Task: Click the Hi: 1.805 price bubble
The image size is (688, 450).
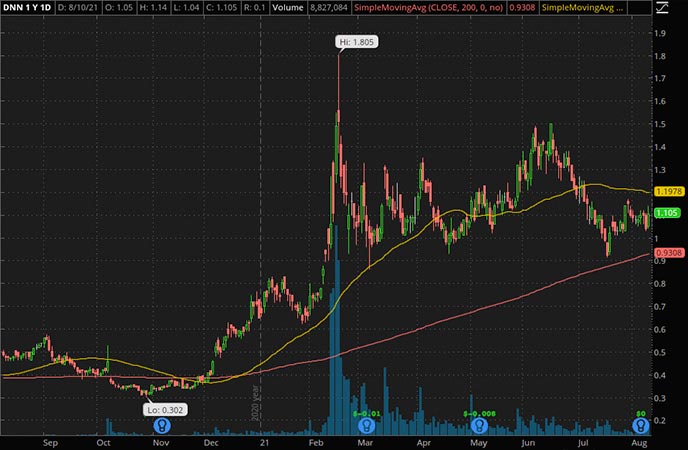Action: point(357,42)
